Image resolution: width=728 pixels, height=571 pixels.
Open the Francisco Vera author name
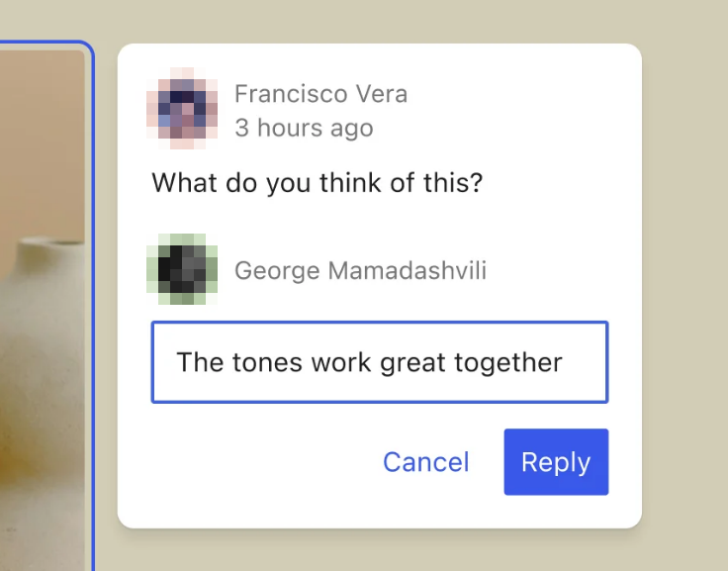pos(320,94)
